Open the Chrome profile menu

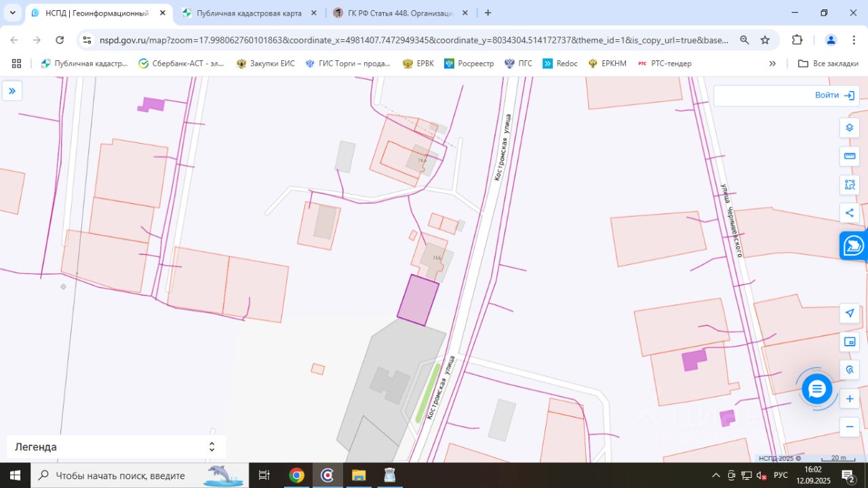pos(831,40)
